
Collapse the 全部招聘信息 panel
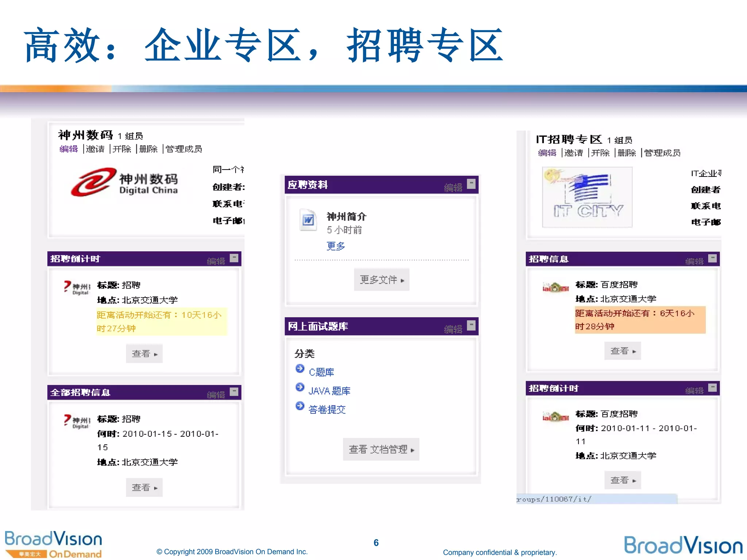(234, 392)
